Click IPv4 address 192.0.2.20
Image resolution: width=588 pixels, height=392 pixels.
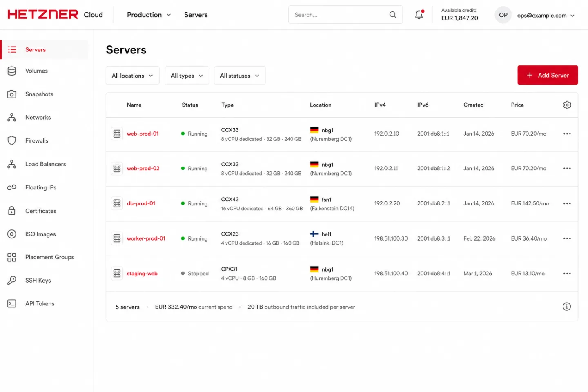click(387, 203)
